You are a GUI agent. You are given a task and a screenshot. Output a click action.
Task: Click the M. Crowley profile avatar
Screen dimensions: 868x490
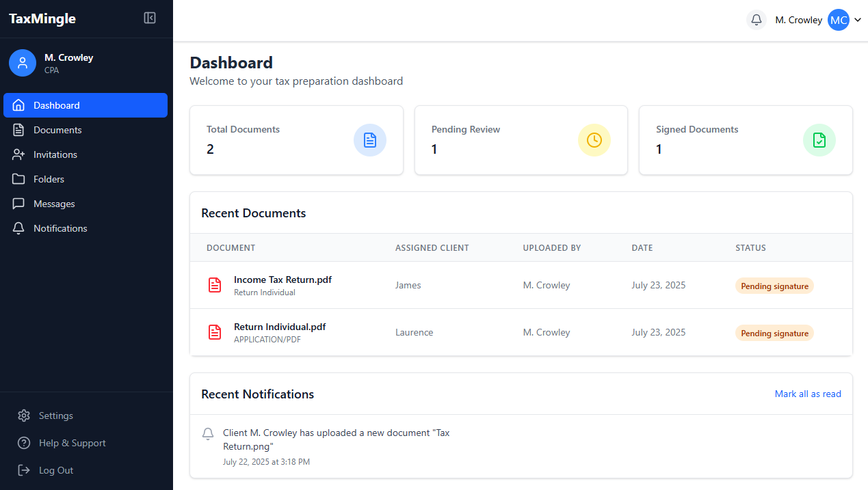[22, 62]
